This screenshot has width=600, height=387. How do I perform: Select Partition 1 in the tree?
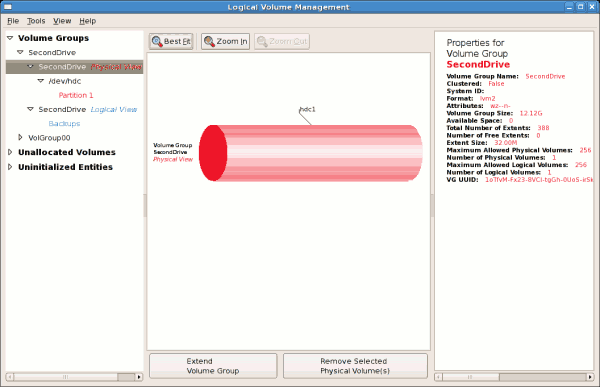(76, 95)
